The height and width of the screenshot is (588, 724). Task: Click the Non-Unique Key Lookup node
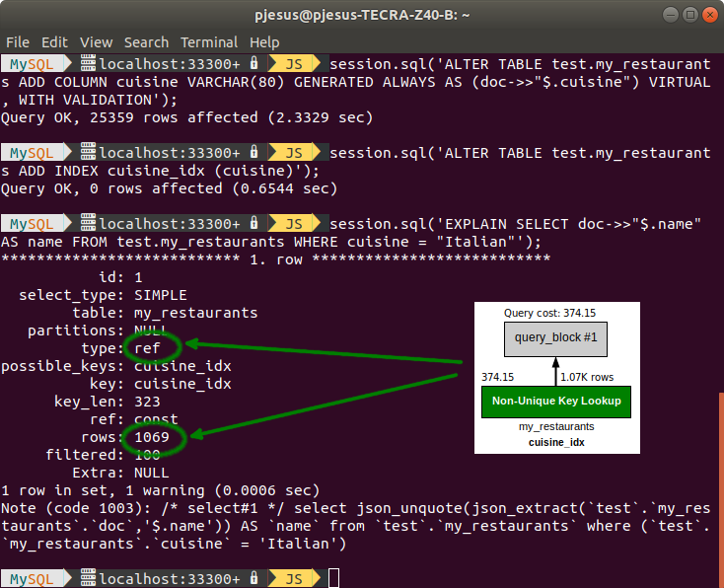[556, 402]
